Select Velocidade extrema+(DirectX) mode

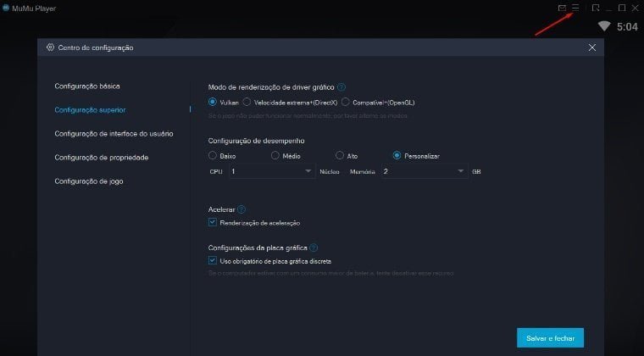click(247, 102)
